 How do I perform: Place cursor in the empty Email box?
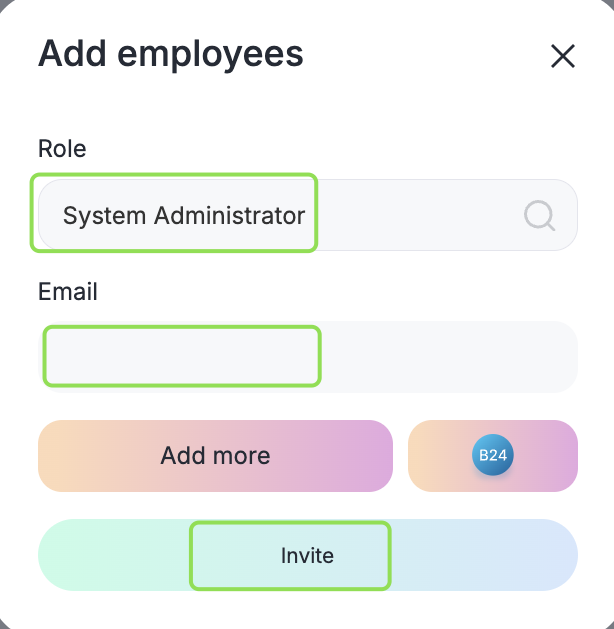(x=307, y=357)
